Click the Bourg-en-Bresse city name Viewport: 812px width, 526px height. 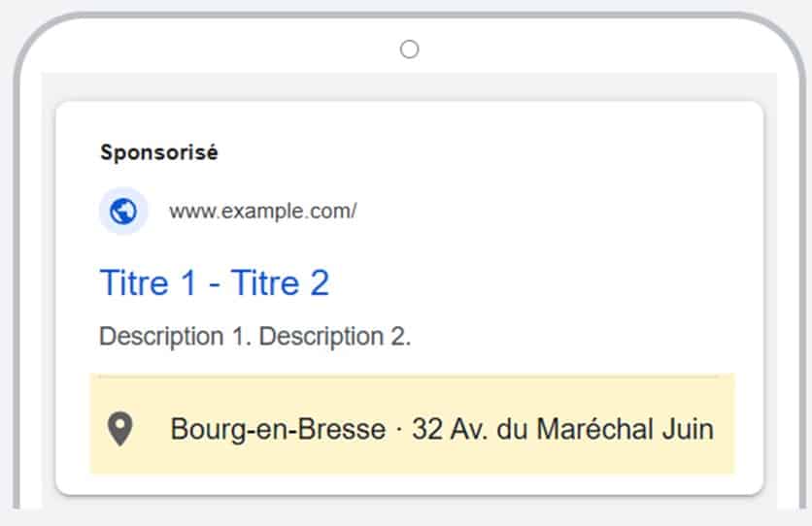pos(278,429)
